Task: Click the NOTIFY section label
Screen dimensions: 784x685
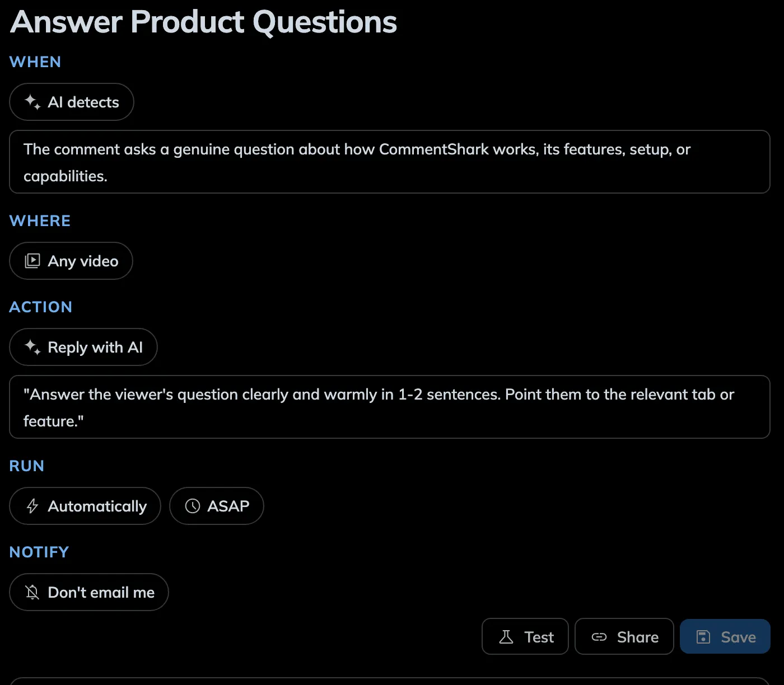Action: click(39, 552)
